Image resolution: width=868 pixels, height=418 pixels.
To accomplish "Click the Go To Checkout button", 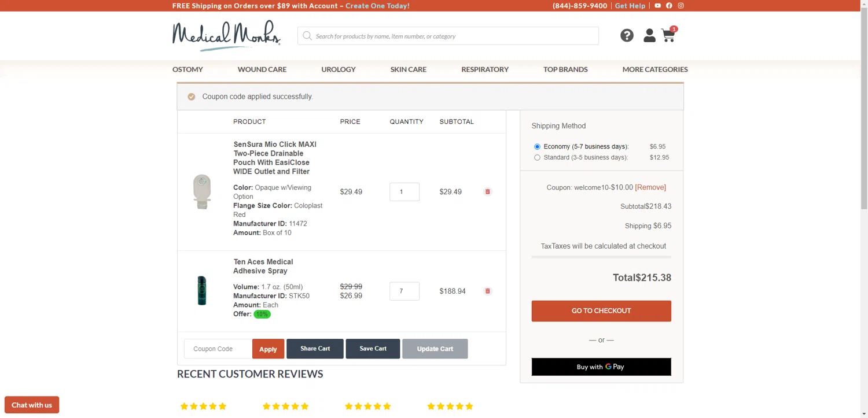I will click(x=601, y=311).
